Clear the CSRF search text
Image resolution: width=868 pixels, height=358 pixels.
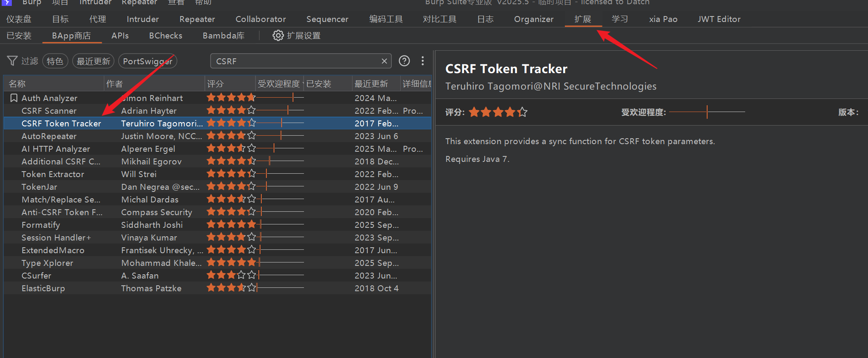(384, 61)
